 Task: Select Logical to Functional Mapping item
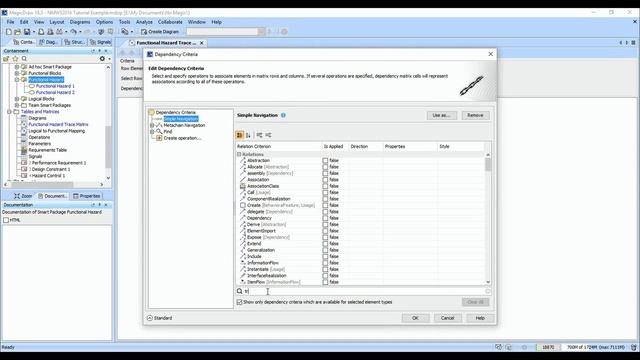coord(57,131)
